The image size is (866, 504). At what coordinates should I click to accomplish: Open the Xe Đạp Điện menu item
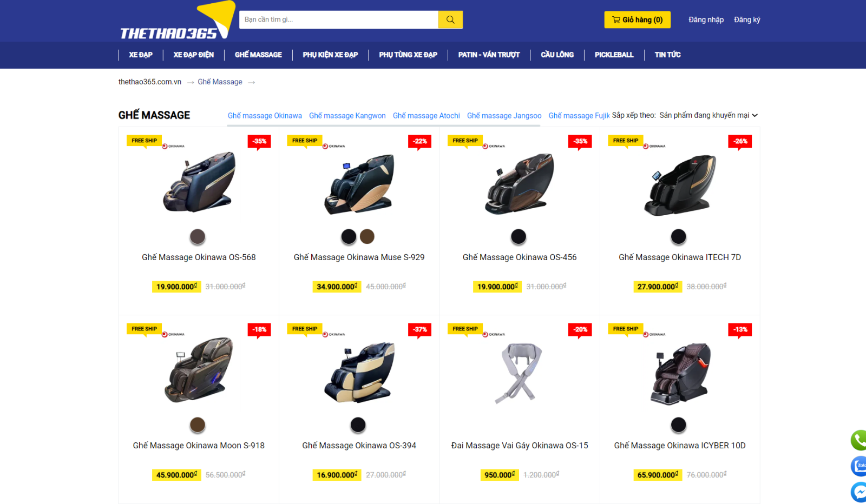coord(193,55)
